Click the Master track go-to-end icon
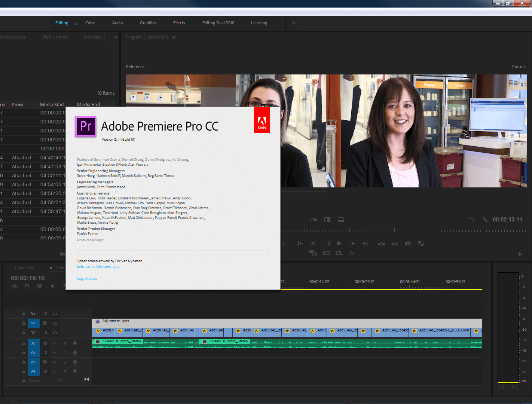The width and height of the screenshot is (532, 404). pyautogui.click(x=87, y=379)
